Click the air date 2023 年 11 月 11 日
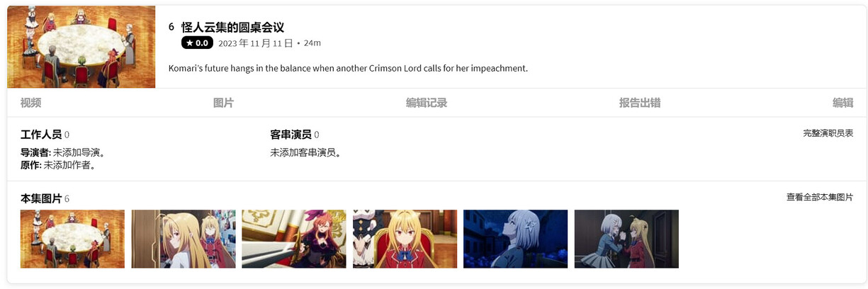 pyautogui.click(x=256, y=43)
